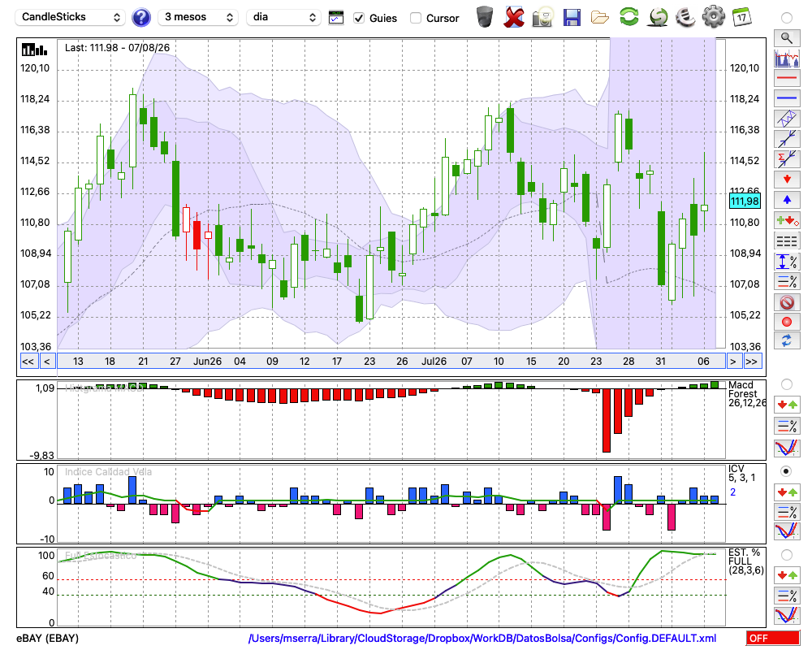Open the 3 mesos period dropdown

click(198, 17)
